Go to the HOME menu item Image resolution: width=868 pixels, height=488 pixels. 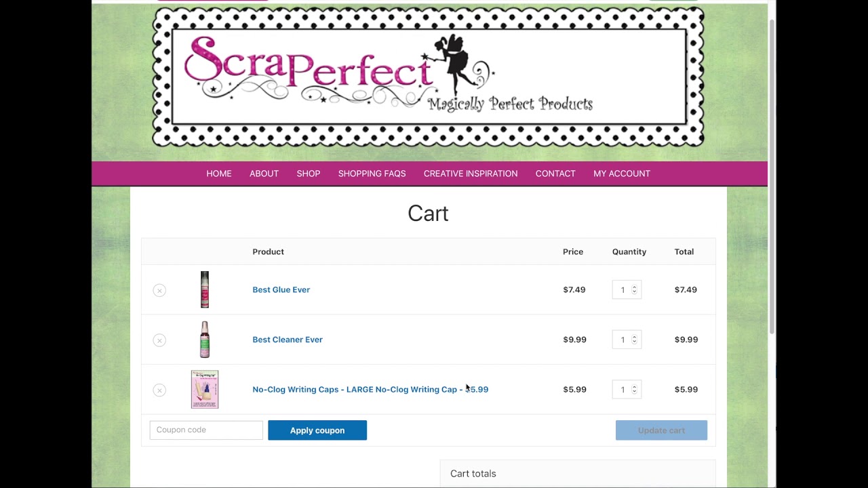219,174
